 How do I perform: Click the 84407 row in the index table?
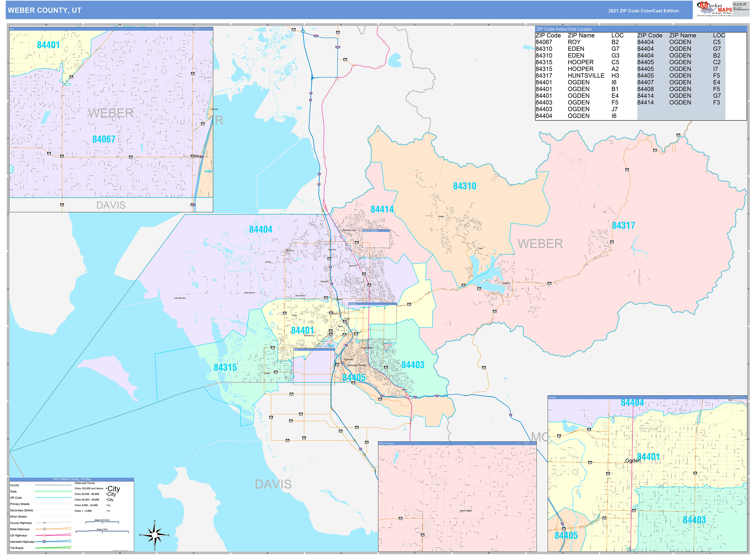click(x=681, y=82)
